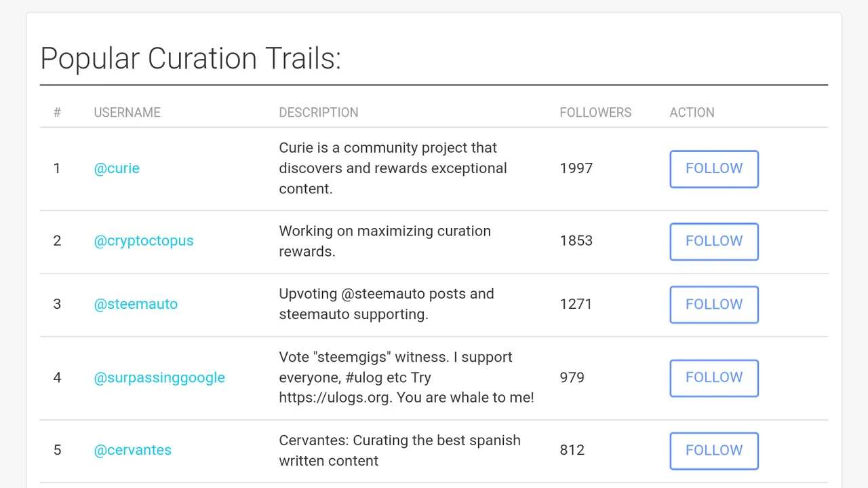Follow the @steemauto curation trail
868x488 pixels.
pyautogui.click(x=714, y=305)
